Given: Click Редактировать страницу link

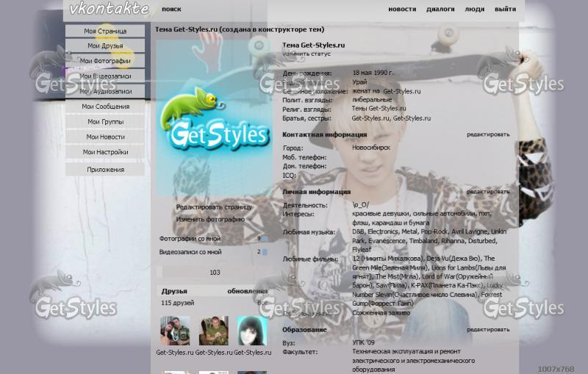Looking at the screenshot, I should coord(214,207).
